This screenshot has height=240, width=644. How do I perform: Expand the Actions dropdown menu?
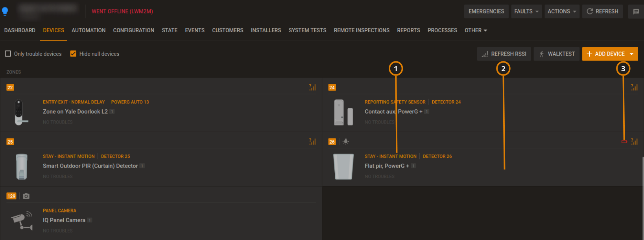click(562, 11)
